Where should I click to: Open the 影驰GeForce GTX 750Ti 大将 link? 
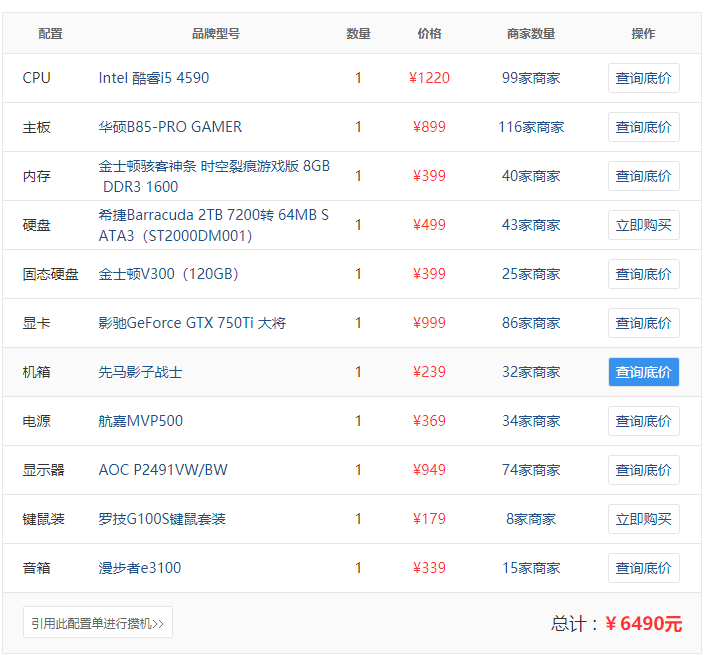coord(192,323)
